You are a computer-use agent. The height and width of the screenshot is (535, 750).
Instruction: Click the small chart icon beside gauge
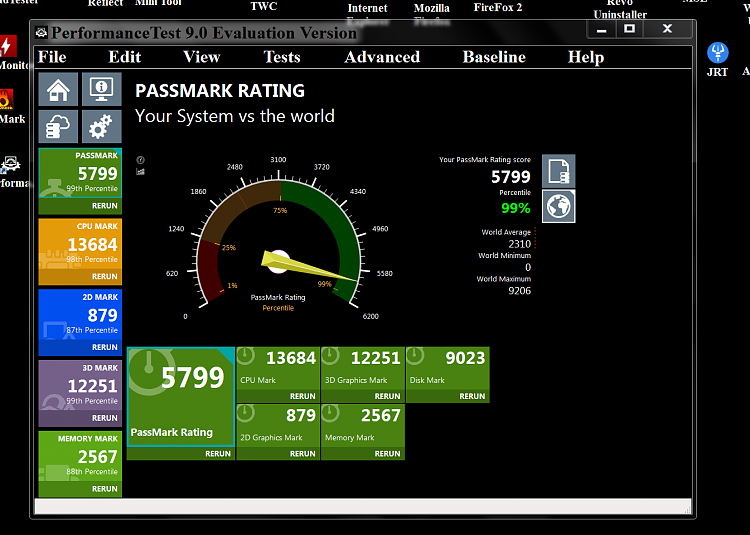(x=140, y=172)
